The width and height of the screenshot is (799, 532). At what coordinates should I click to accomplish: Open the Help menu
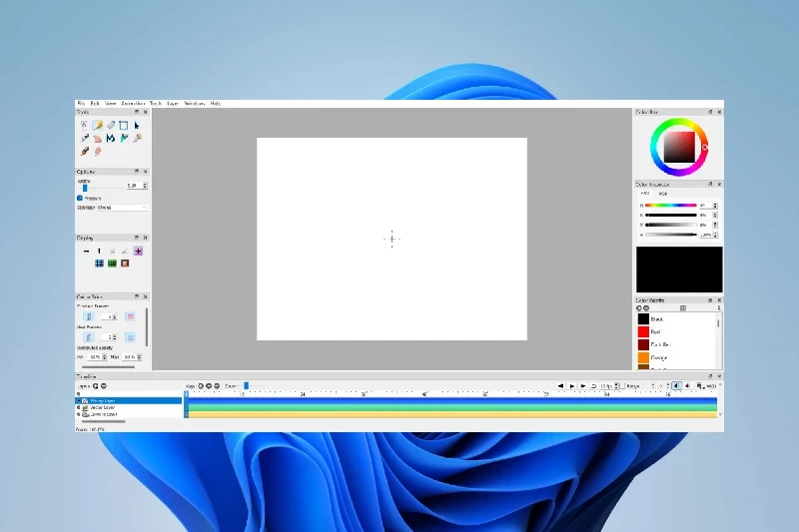click(216, 104)
